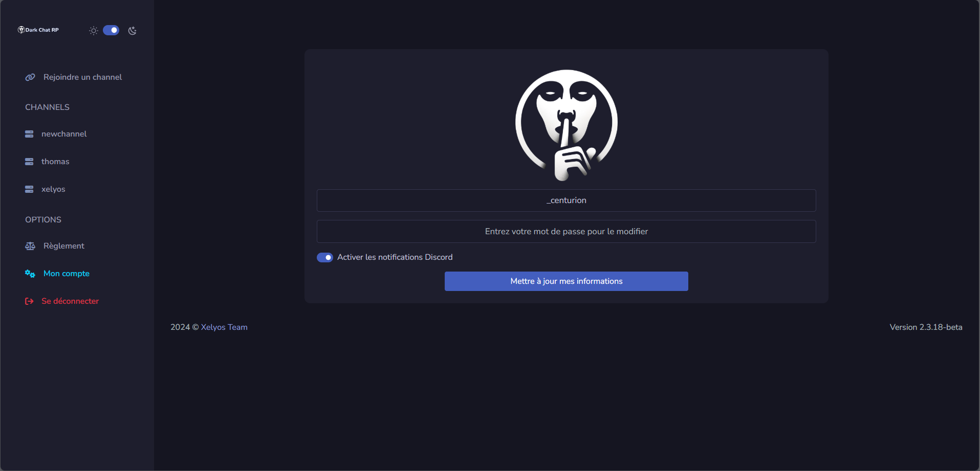
Task: Click the scales icon beside Règlement
Action: (30, 246)
